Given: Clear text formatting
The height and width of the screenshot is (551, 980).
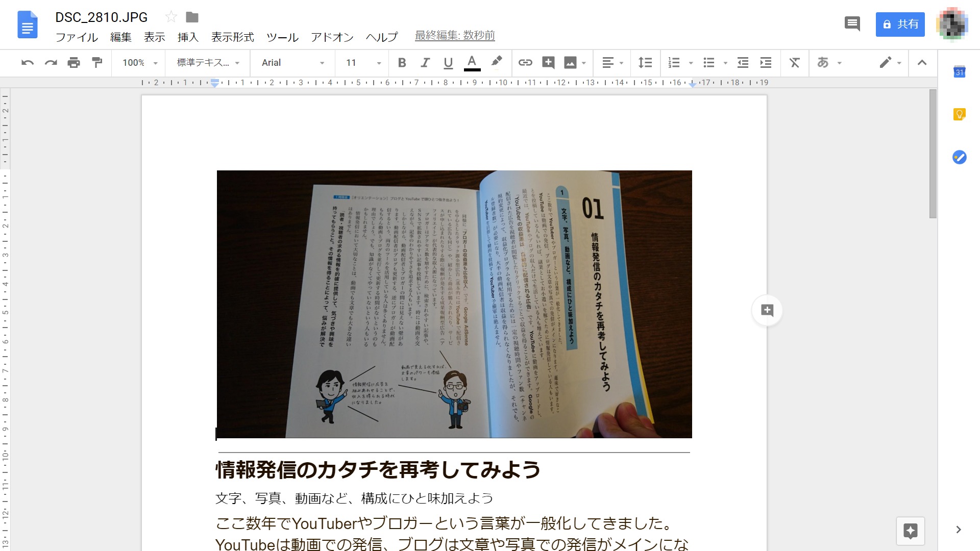Looking at the screenshot, I should [794, 62].
